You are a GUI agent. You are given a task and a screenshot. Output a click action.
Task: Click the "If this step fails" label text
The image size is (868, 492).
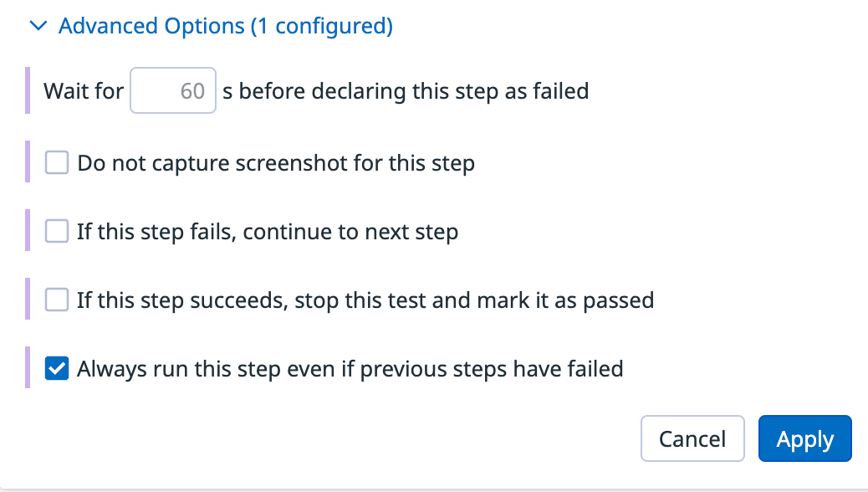268,231
